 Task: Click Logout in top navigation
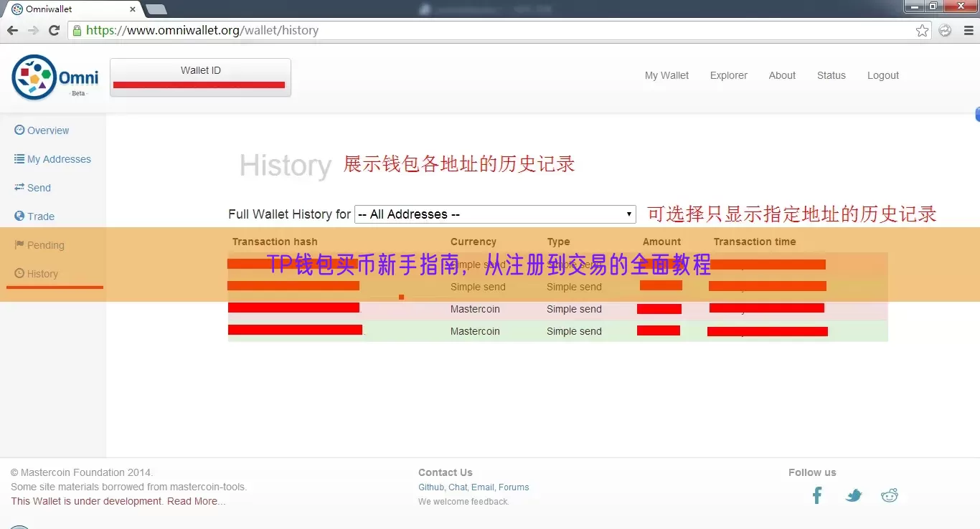[x=883, y=75]
